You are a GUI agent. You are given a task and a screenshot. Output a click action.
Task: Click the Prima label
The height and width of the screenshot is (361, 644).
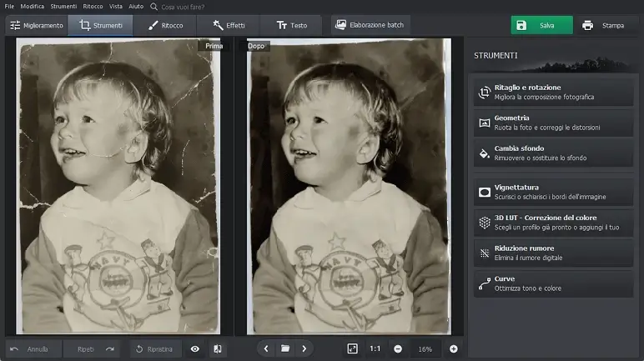[214, 46]
